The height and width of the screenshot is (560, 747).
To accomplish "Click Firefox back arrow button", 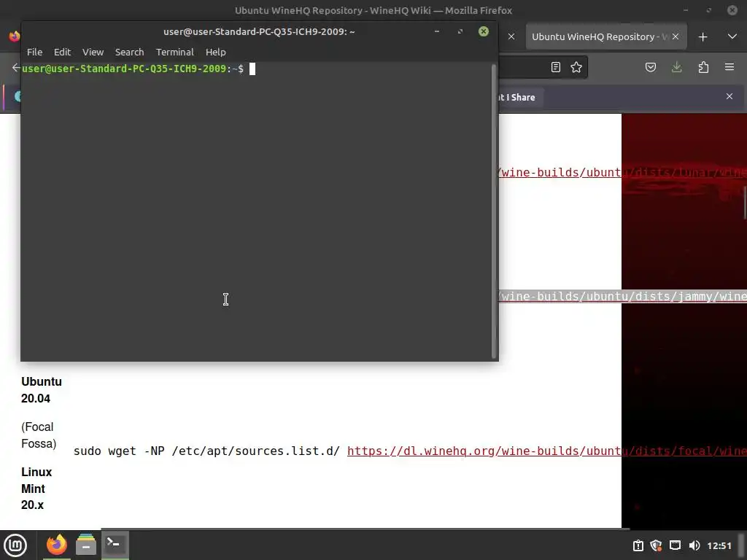I will point(16,68).
